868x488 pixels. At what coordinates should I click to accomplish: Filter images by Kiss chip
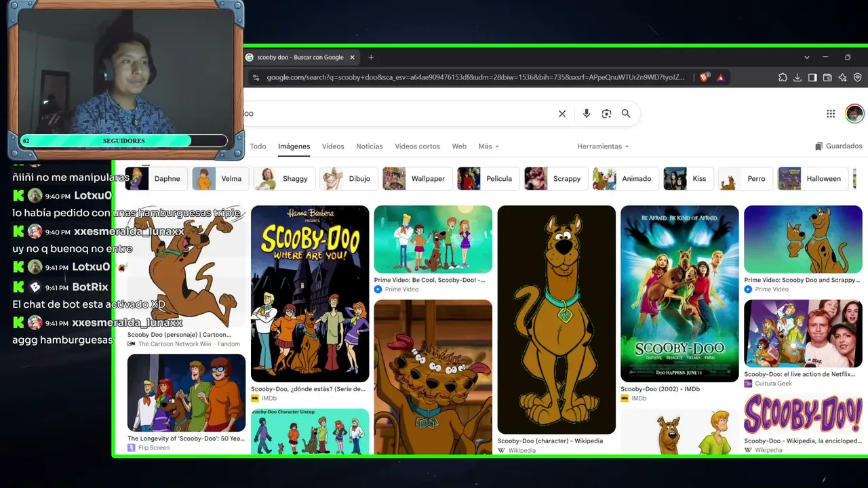coord(688,179)
